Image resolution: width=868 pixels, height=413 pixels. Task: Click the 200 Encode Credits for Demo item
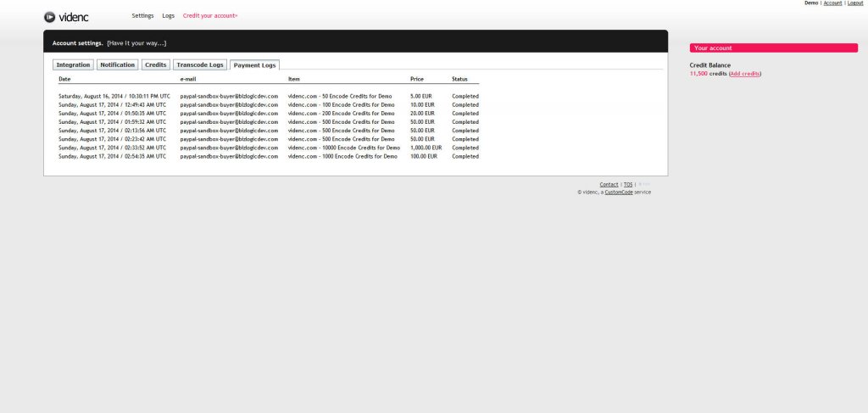click(342, 114)
